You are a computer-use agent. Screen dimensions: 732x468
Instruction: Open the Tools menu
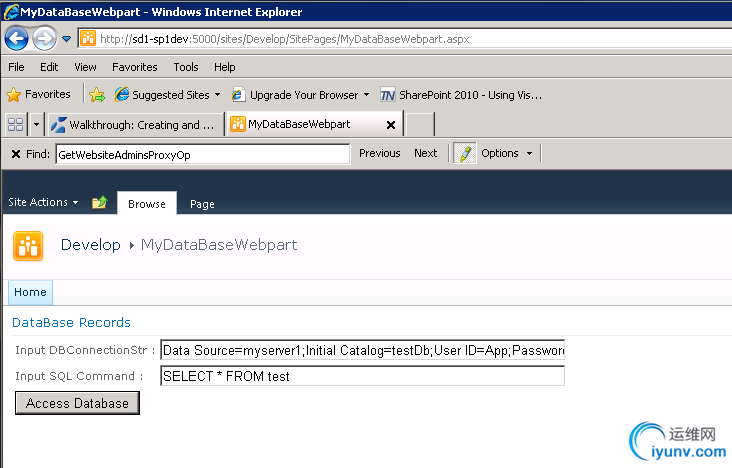(186, 67)
